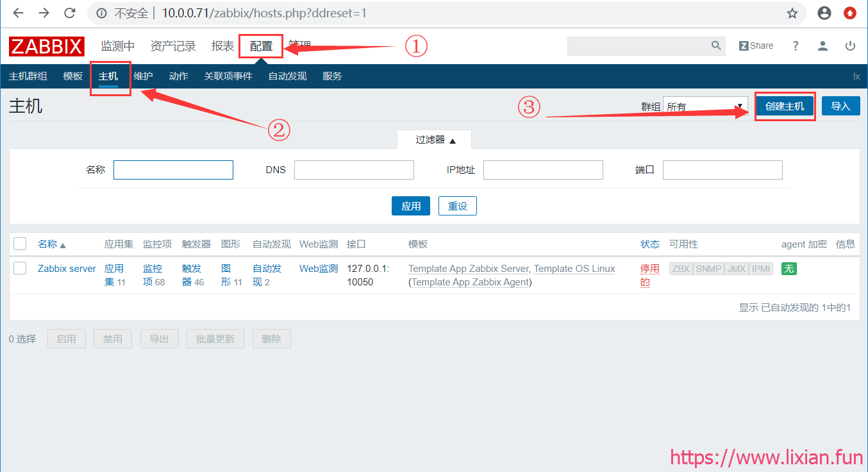Focus the DNS filter input
The width and height of the screenshot is (868, 472).
(x=354, y=170)
